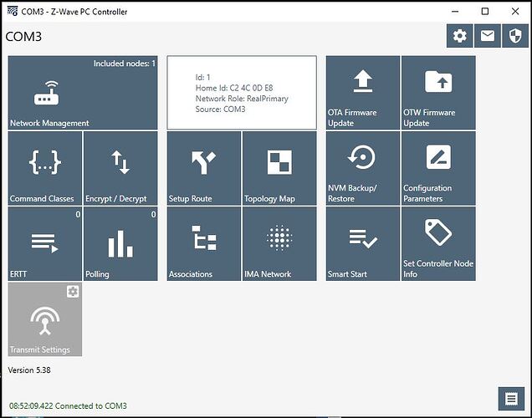Open the IMA Network tile
532x418 pixels.
click(279, 244)
